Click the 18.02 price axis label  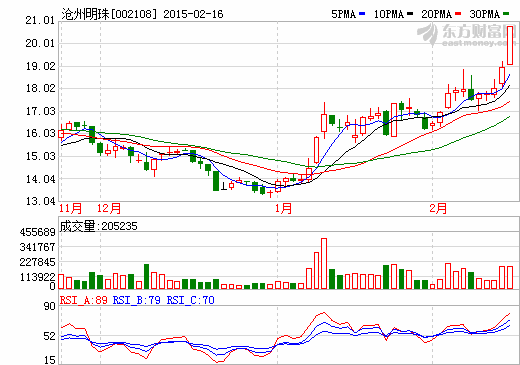[x=40, y=88]
